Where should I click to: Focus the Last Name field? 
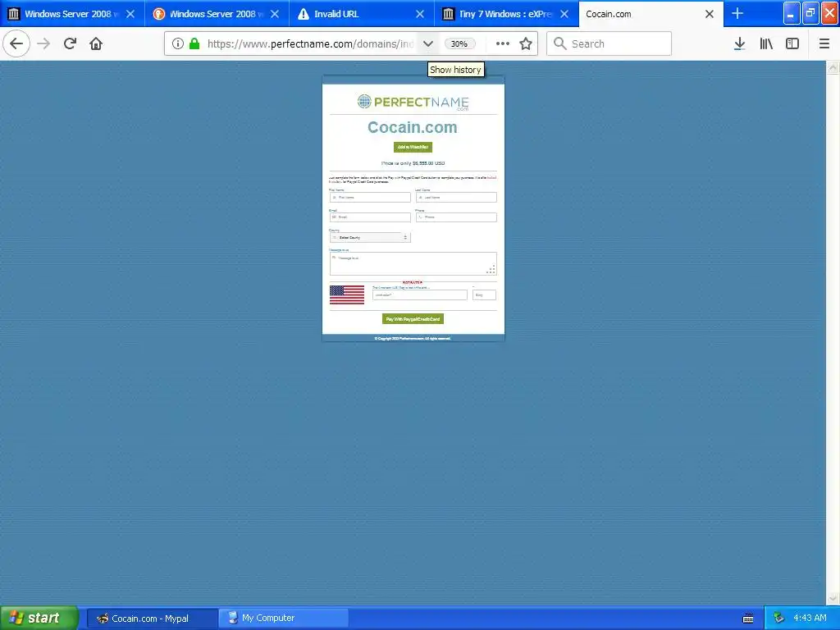point(456,197)
